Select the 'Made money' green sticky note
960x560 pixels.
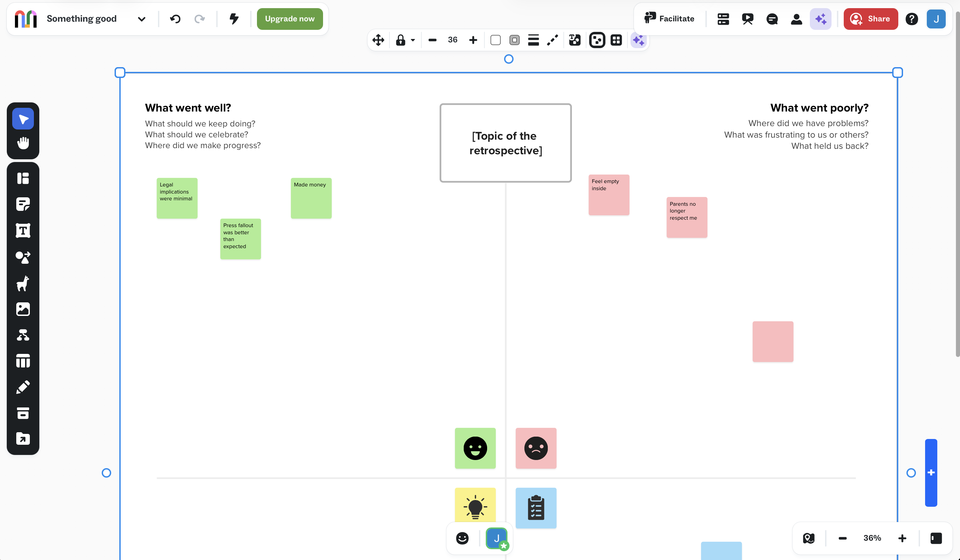click(311, 198)
